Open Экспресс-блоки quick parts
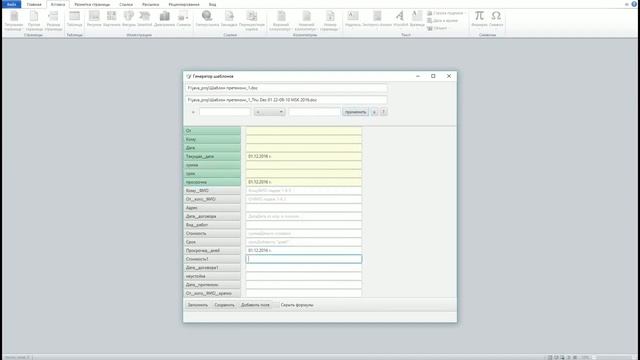Viewport: 640px width, 360px height. 377,19
